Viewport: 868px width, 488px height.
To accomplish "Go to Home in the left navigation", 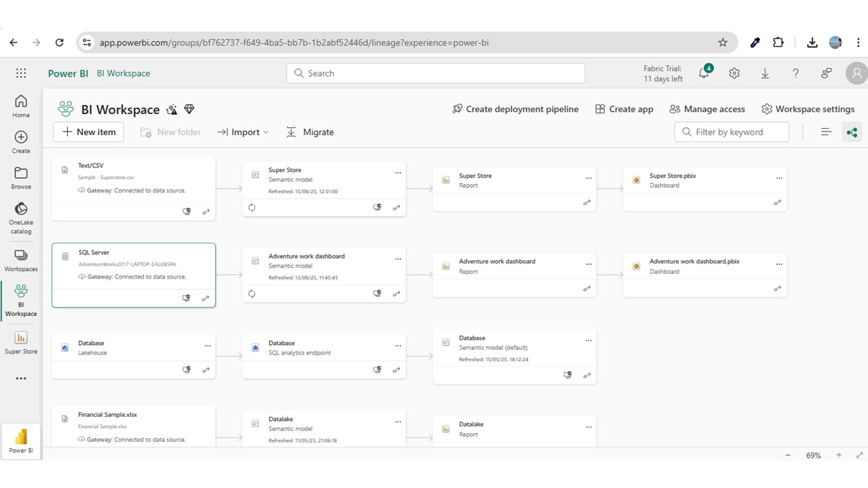I will click(x=21, y=106).
